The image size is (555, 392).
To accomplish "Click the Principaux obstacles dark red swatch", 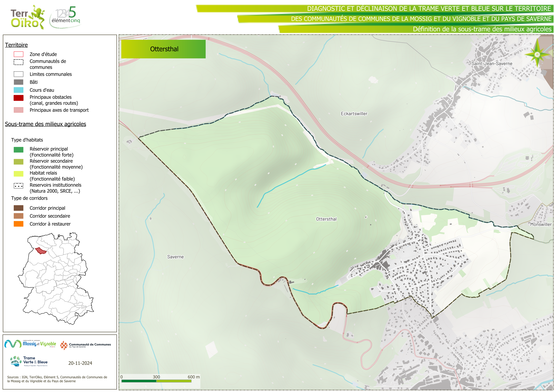I will [x=18, y=98].
